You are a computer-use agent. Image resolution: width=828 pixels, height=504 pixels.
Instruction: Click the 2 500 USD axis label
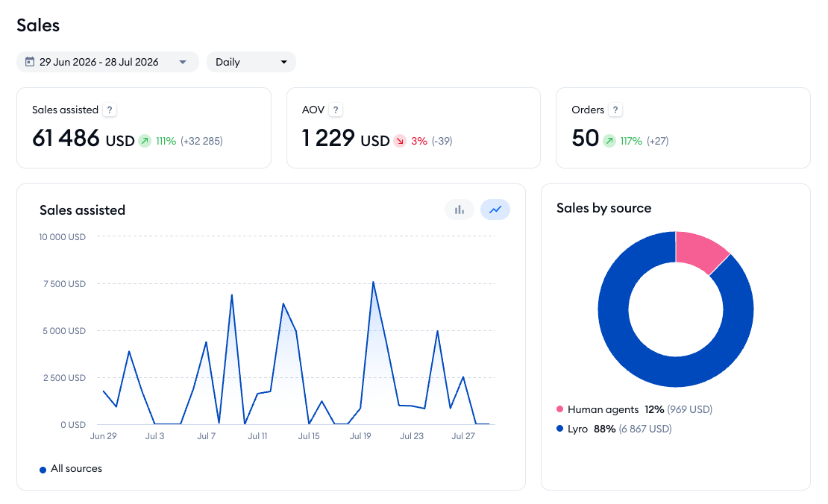point(64,378)
